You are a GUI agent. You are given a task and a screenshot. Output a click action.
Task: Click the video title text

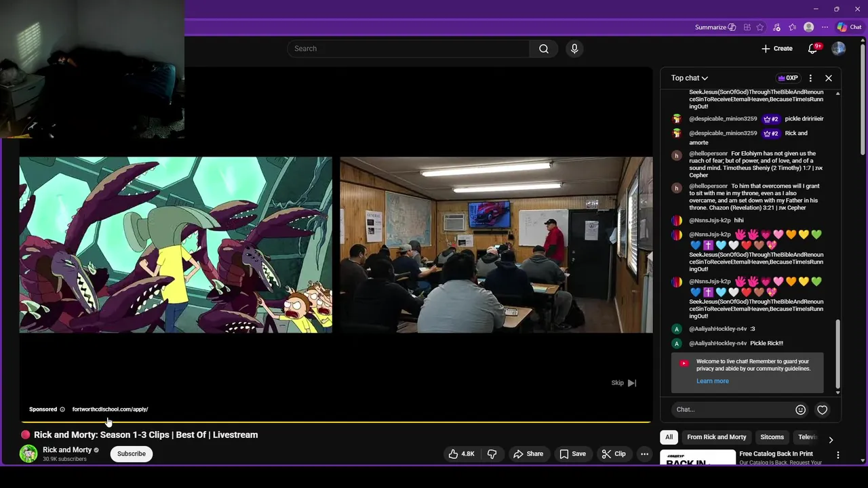(146, 435)
